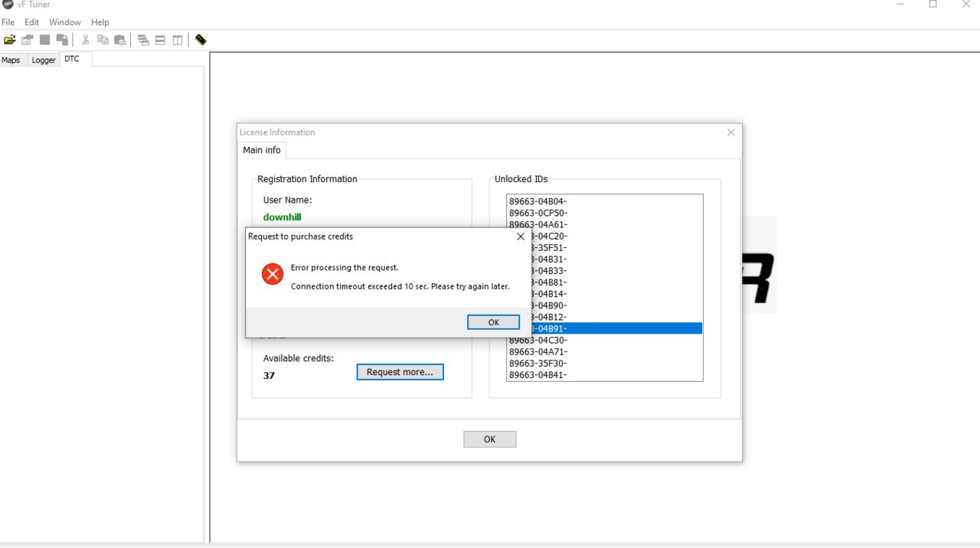Click the open file folder toolbar icon

coord(10,40)
